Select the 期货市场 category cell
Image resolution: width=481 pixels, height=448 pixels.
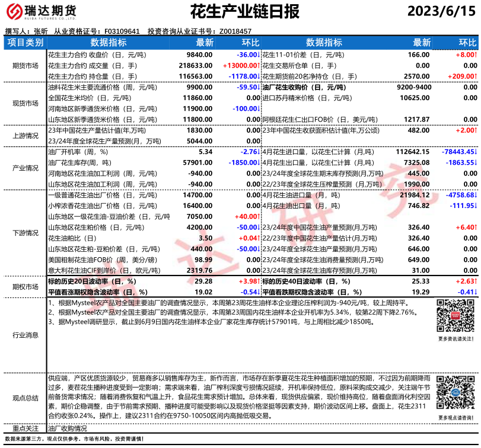[25, 65]
